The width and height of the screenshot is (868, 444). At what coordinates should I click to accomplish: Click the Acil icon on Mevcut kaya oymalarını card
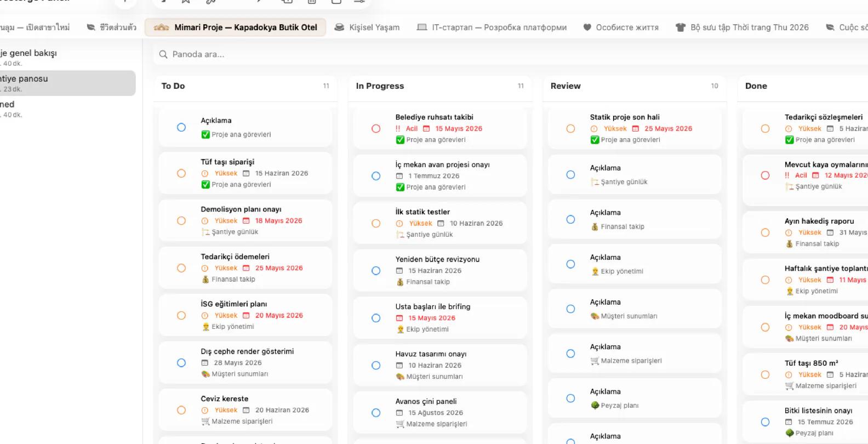click(x=787, y=175)
